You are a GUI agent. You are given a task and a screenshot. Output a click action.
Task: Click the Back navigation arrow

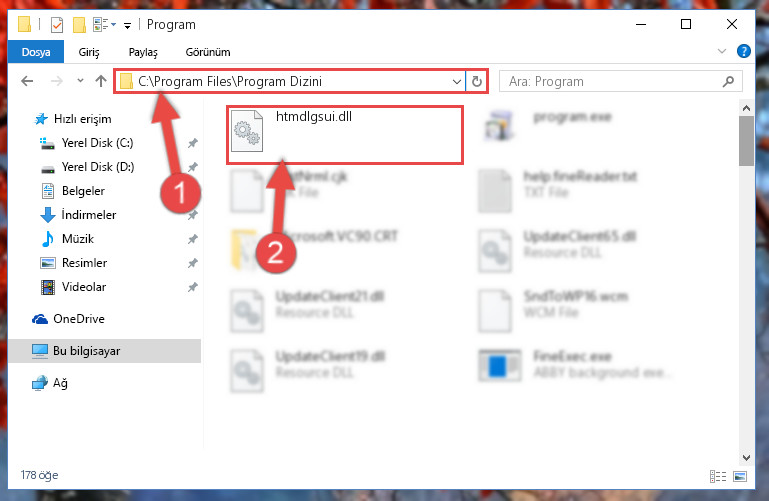pyautogui.click(x=27, y=81)
